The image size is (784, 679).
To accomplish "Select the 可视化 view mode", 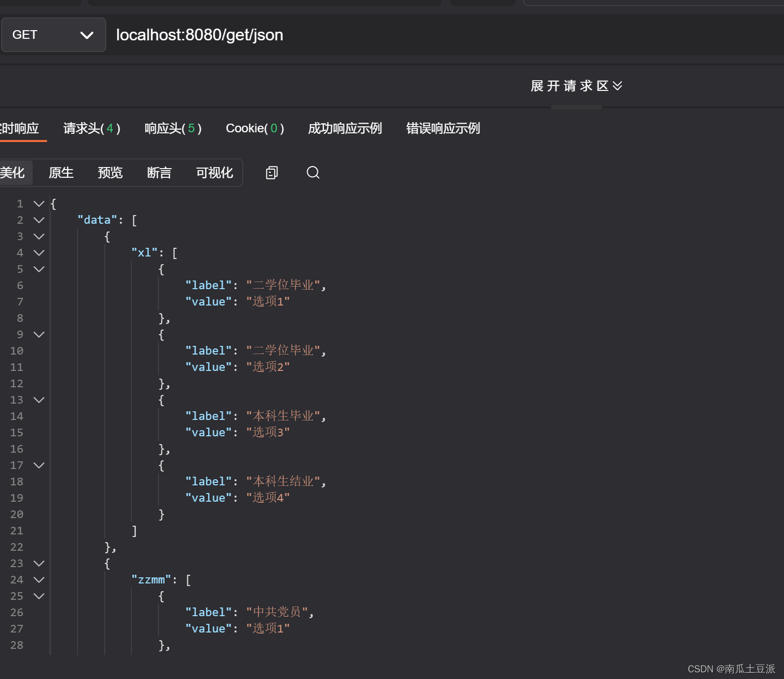I will point(215,173).
